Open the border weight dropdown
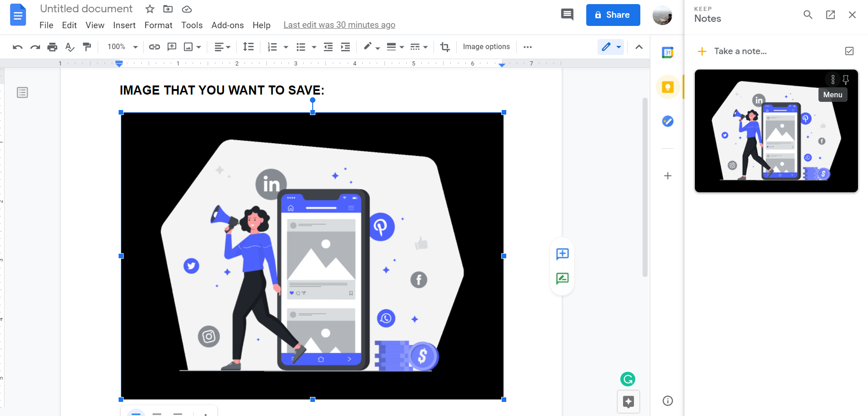 tap(395, 47)
